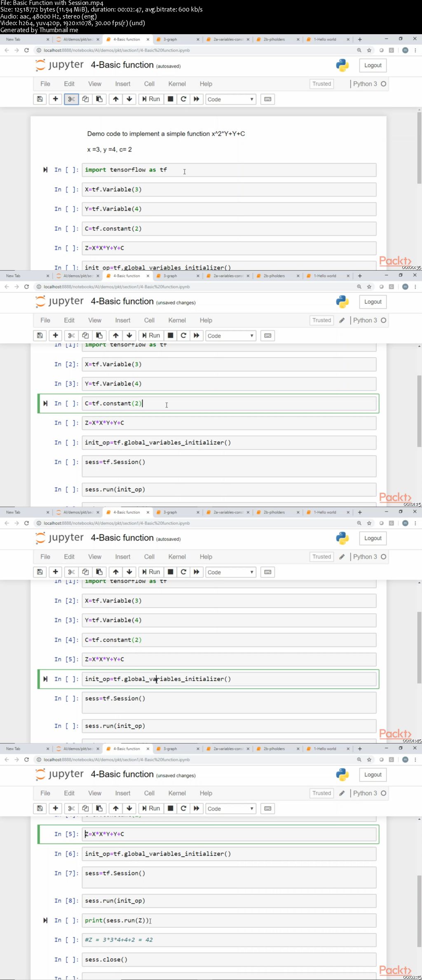Click the kernel indicator circle, 00:00:35 frame
Viewport: 422px width, 980px height.
(384, 84)
